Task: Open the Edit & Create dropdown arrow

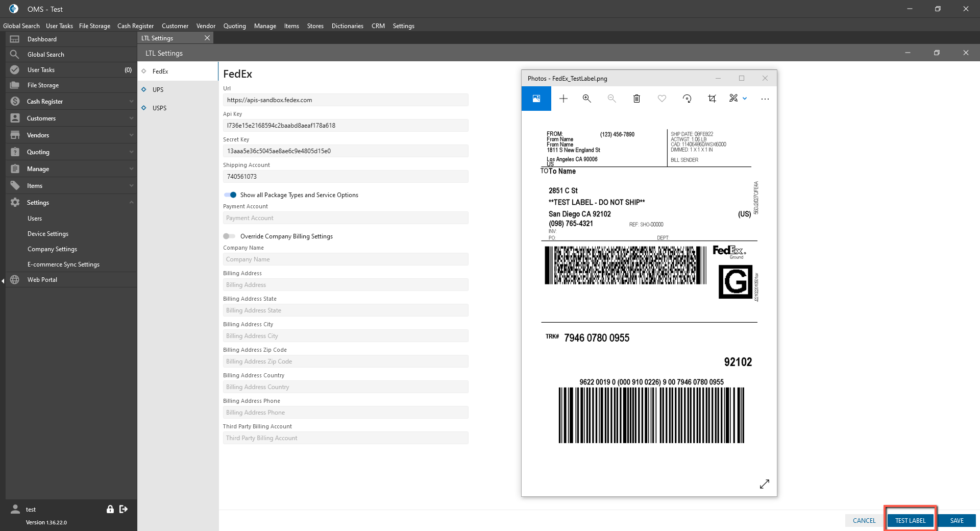Action: tap(745, 99)
